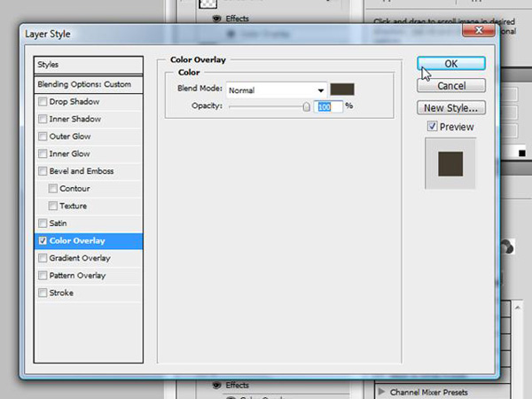Tick the Outer Glow checkbox
Image resolution: width=532 pixels, height=399 pixels.
(43, 137)
